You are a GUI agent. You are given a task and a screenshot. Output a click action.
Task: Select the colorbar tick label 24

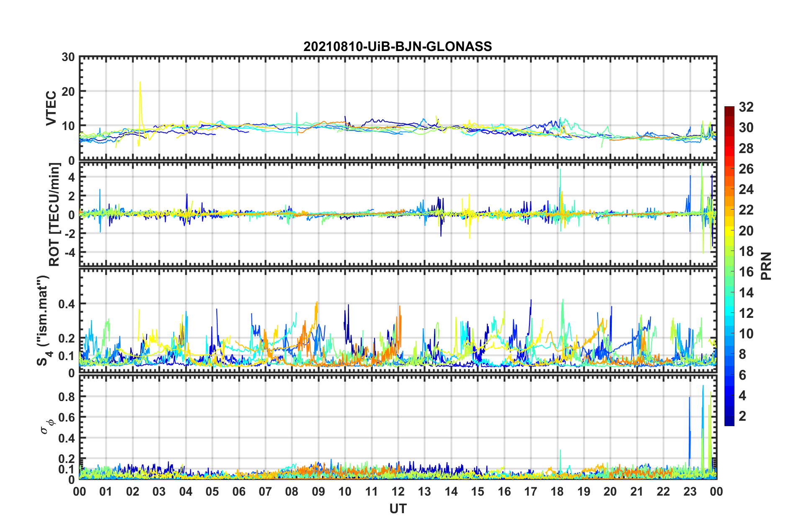746,189
